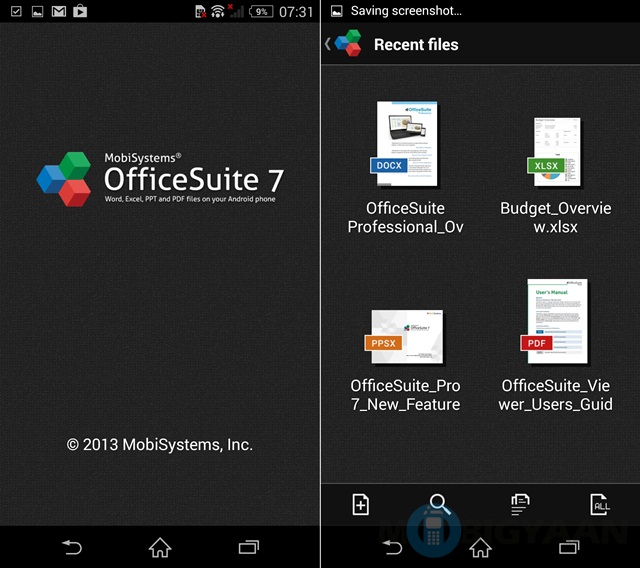Tap the OfficeSuite 7 splash logo cubes

(x=64, y=179)
